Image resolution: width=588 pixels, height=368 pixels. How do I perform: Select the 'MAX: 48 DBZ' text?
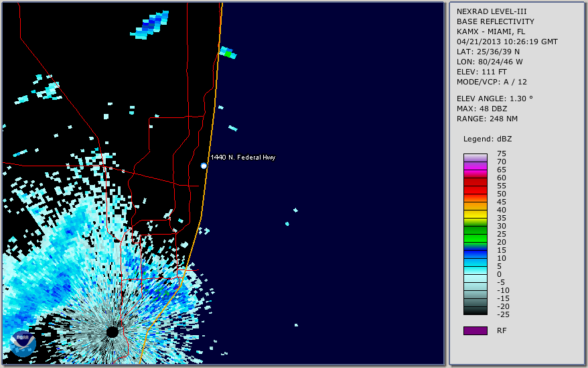pyautogui.click(x=482, y=109)
